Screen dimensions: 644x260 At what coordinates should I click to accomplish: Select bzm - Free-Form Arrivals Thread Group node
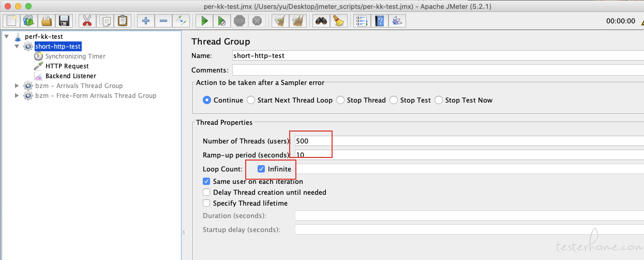point(95,96)
